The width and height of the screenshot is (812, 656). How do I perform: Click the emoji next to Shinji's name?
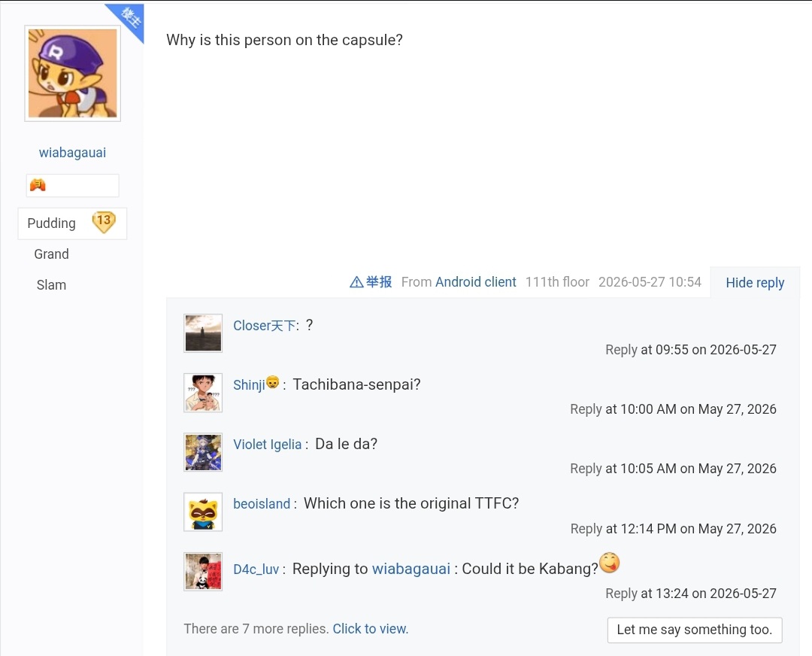[272, 382]
